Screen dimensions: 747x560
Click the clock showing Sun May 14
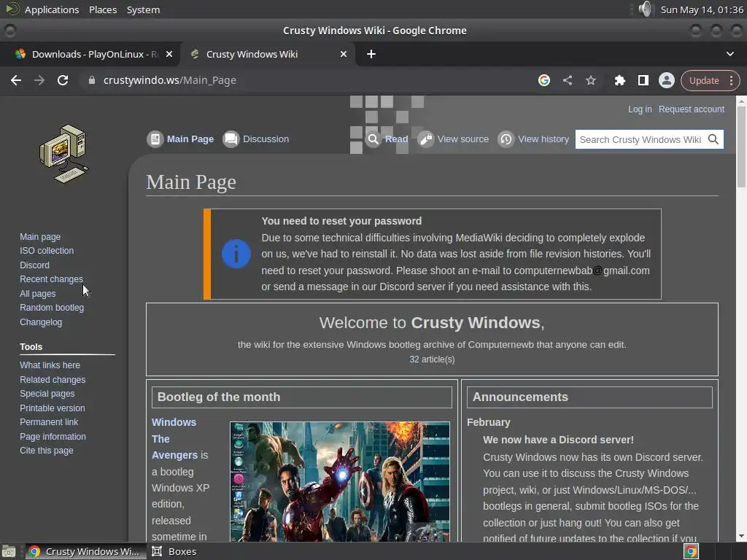tap(702, 9)
